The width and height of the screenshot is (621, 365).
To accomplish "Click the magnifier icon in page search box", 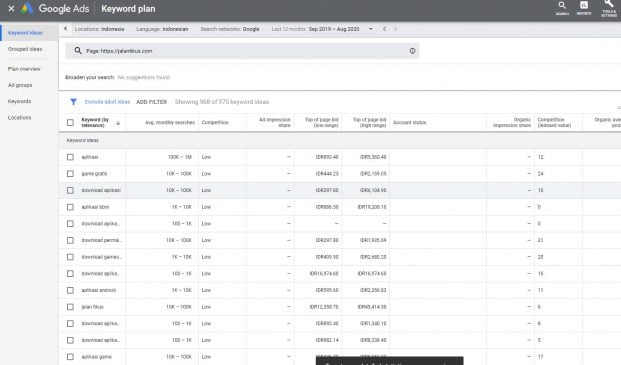I will tap(78, 51).
